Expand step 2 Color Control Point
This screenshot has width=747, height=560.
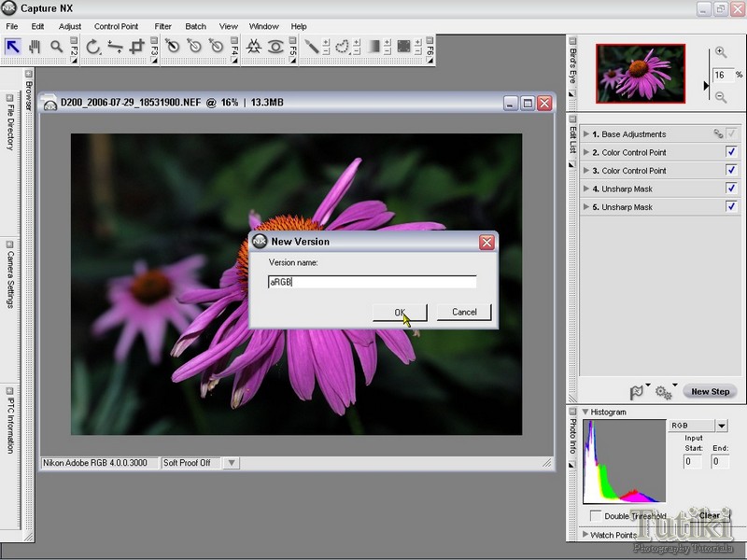coord(586,152)
